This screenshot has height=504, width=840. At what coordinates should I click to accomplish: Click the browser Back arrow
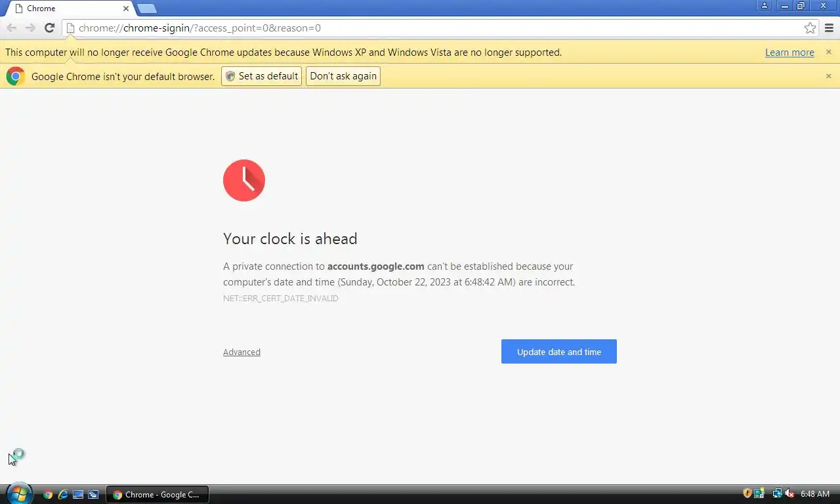click(x=12, y=28)
